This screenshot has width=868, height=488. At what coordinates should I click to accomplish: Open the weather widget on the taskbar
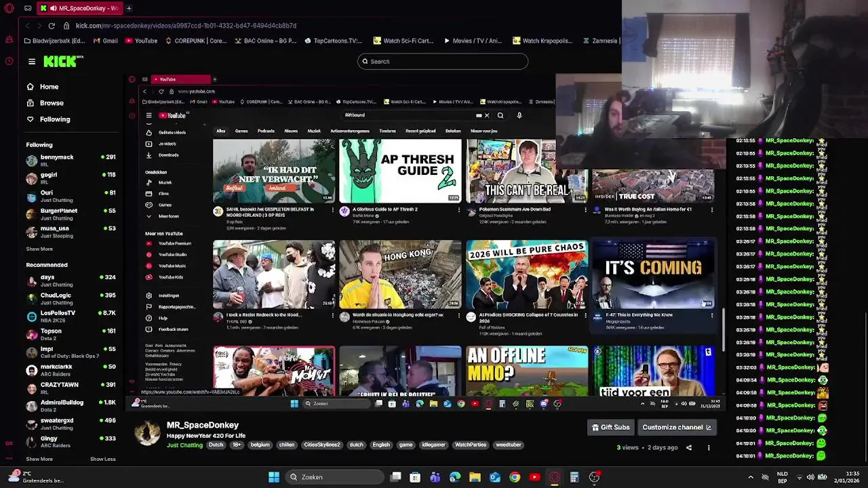[35, 477]
